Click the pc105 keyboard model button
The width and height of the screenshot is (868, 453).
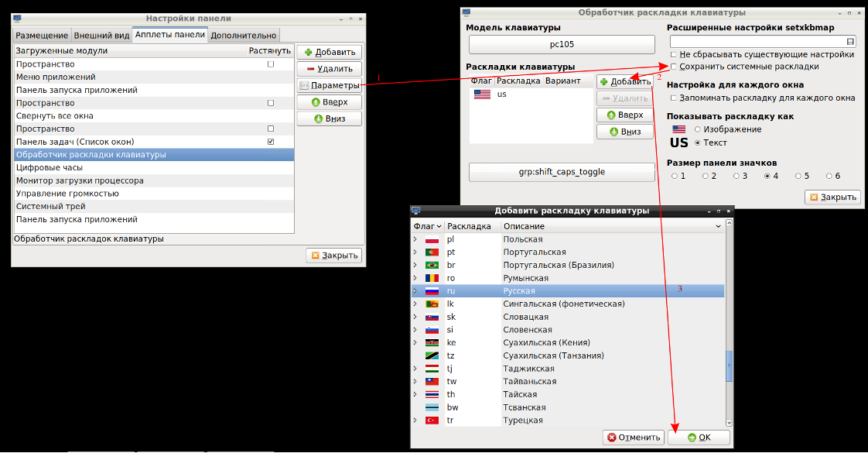(562, 44)
